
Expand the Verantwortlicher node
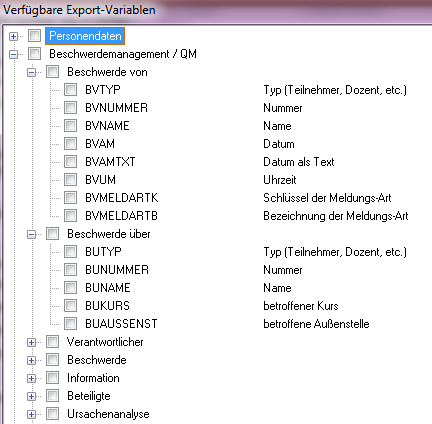31,342
